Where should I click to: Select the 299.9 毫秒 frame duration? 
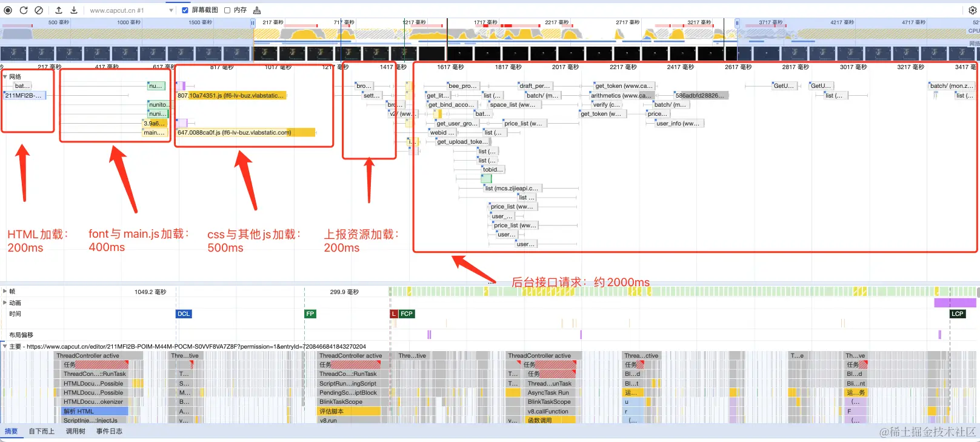point(344,292)
